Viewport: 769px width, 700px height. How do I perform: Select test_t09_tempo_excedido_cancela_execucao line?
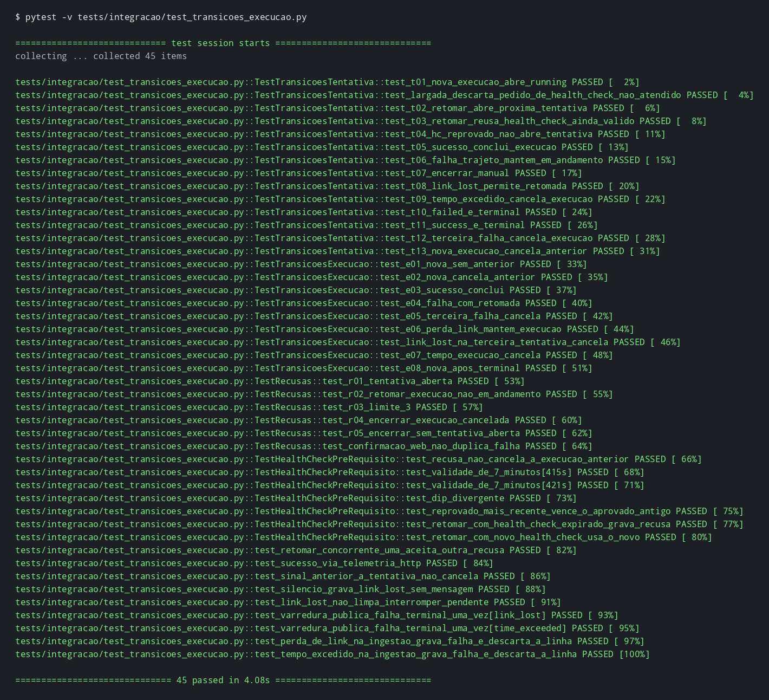340,199
